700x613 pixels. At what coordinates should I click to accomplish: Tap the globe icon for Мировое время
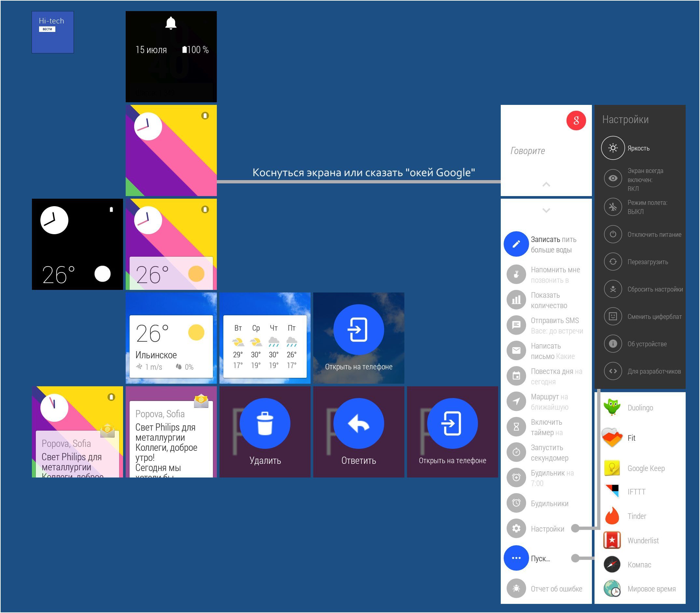click(613, 588)
